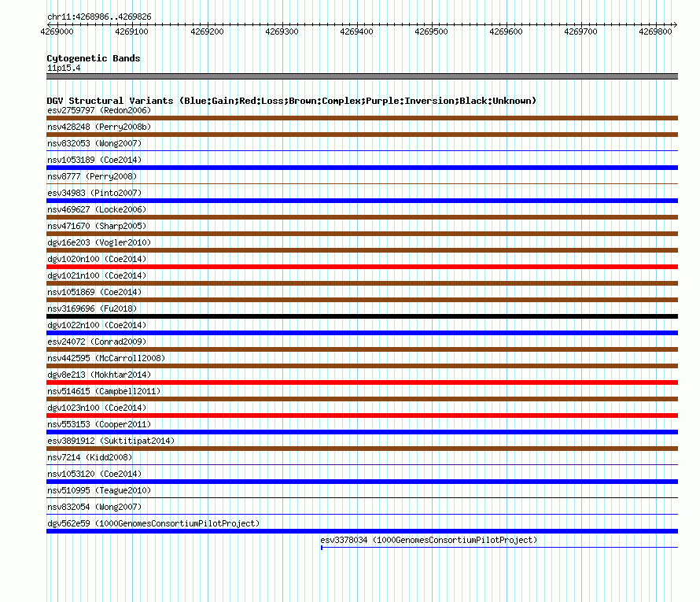Open esv24072 (Conrad2009) variant label
700x602 pixels.
pos(97,342)
